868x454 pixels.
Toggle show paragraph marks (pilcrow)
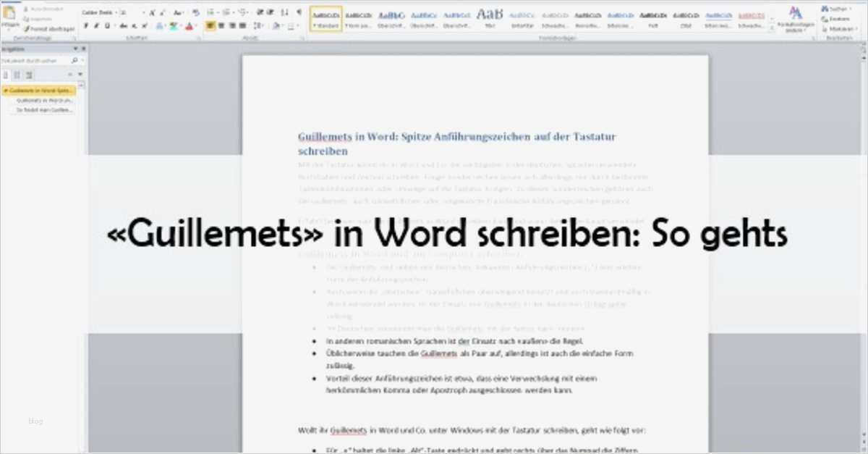[299, 12]
